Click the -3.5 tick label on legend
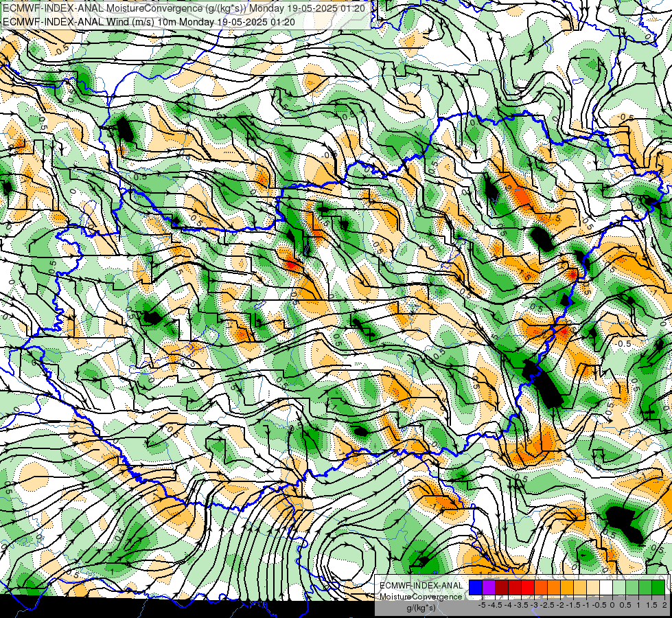This screenshot has height=618, width=672. 521,605
